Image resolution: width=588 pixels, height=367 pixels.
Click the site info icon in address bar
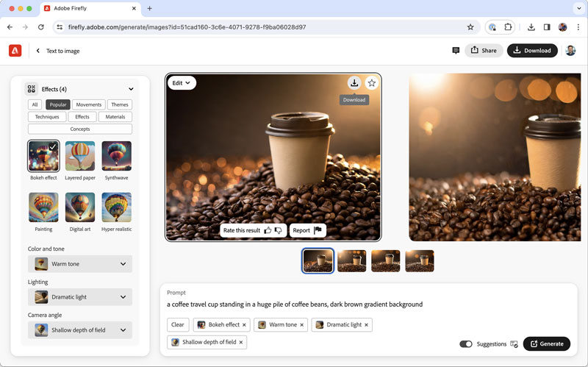click(x=60, y=27)
